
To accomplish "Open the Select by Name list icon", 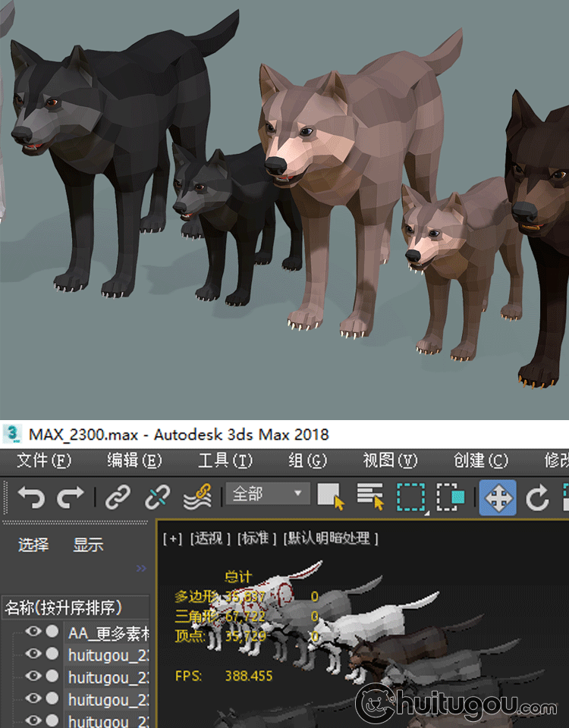I will 370,497.
